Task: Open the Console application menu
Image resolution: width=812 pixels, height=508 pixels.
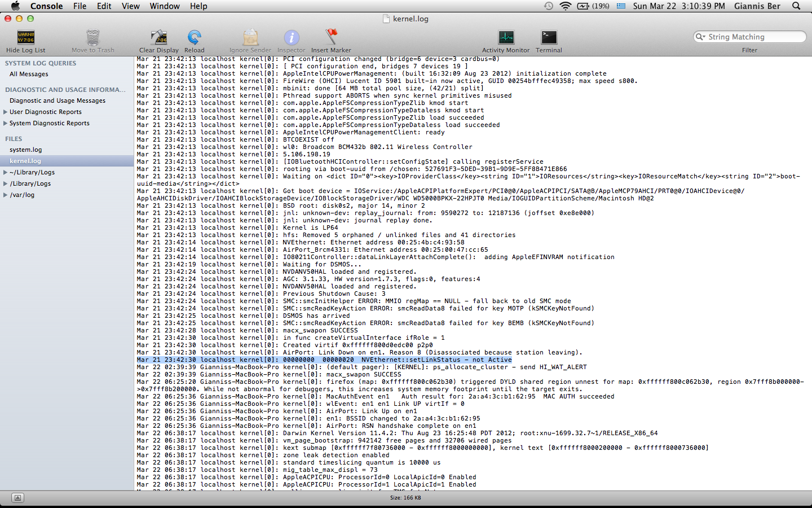Action: click(x=46, y=6)
